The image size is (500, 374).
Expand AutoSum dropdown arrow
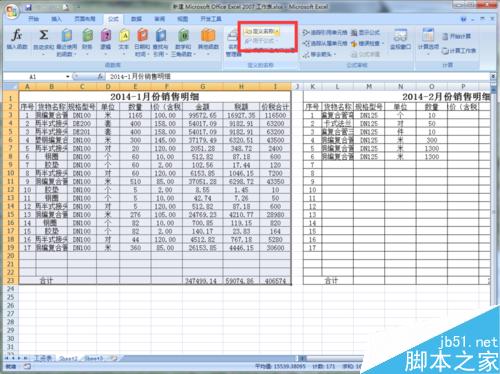44,54
